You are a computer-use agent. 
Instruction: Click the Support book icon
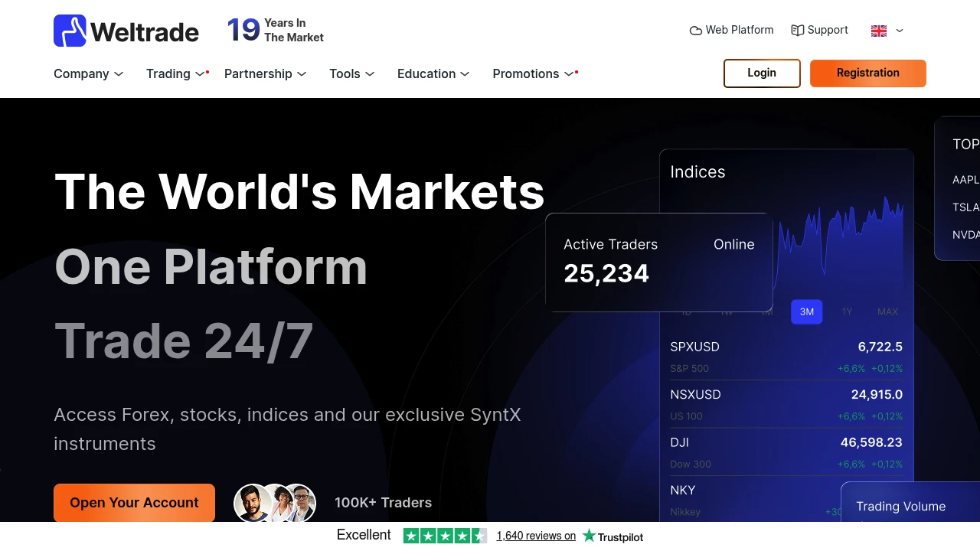coord(798,31)
